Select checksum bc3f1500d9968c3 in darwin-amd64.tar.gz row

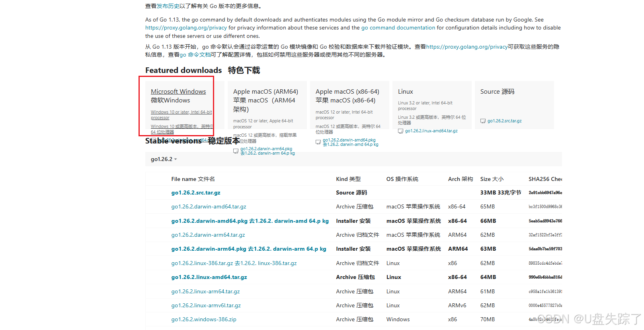click(545, 206)
